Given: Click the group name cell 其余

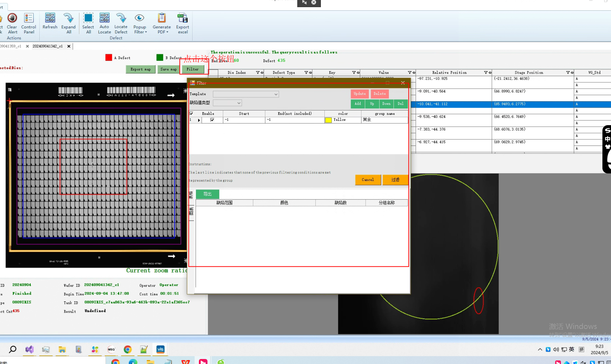Looking at the screenshot, I should click(x=385, y=120).
